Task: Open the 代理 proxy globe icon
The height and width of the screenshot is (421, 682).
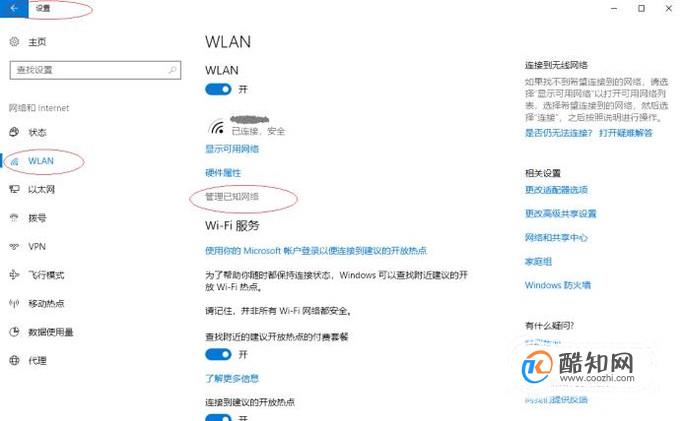Action: click(14, 360)
